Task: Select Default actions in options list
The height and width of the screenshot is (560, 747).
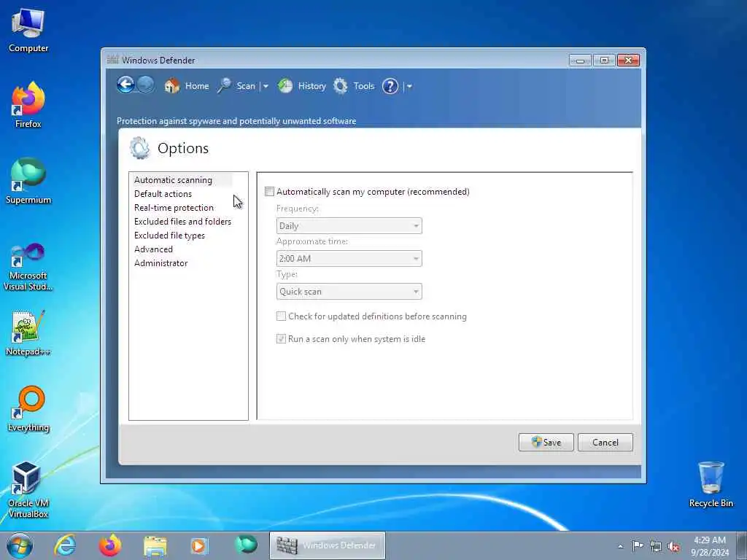Action: point(163,194)
